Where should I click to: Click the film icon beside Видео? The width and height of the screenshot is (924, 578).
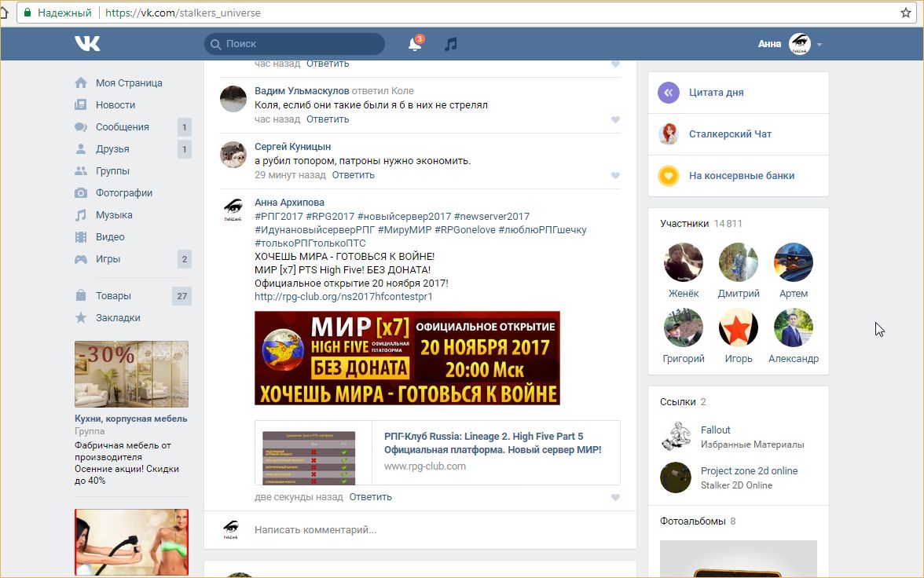[82, 237]
